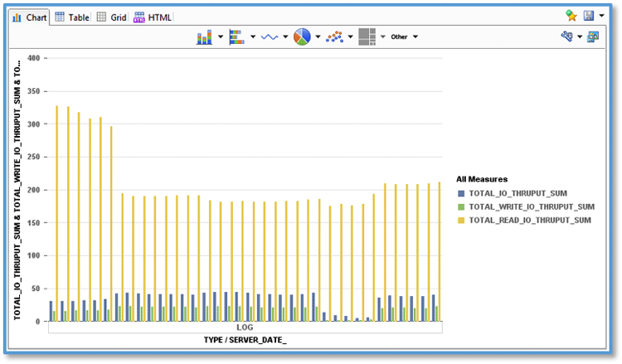The width and height of the screenshot is (622, 364).
Task: Open the chart options wrench icon
Action: coord(566,36)
